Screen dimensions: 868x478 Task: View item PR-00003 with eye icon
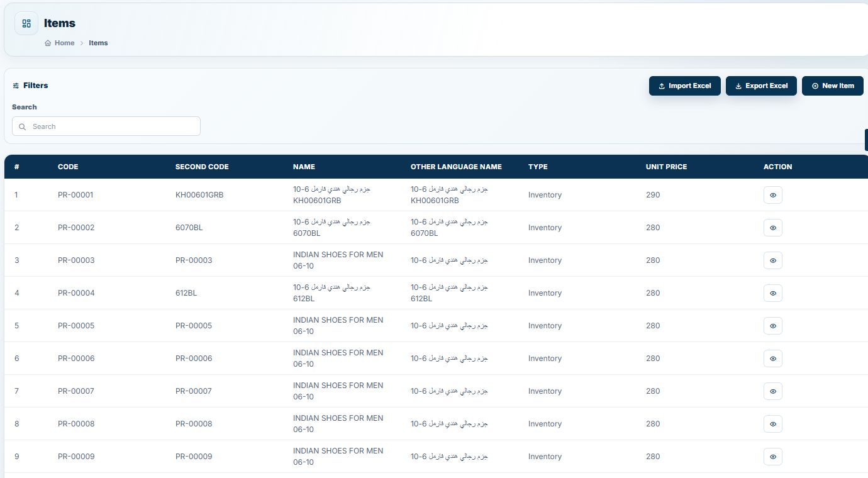pyautogui.click(x=773, y=260)
